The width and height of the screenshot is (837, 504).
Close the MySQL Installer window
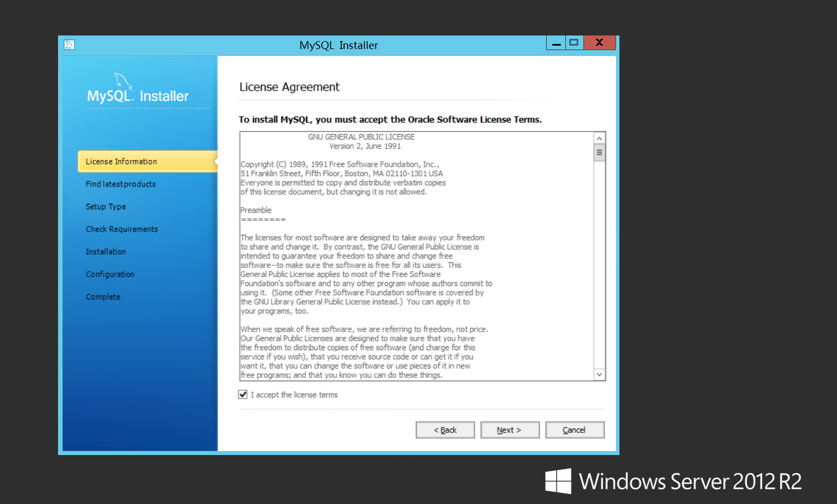600,43
